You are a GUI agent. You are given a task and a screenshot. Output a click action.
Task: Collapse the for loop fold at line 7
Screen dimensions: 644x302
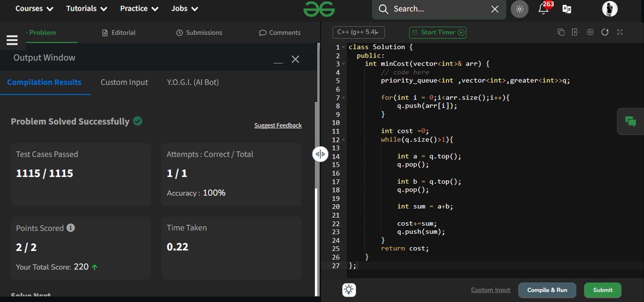(x=343, y=98)
